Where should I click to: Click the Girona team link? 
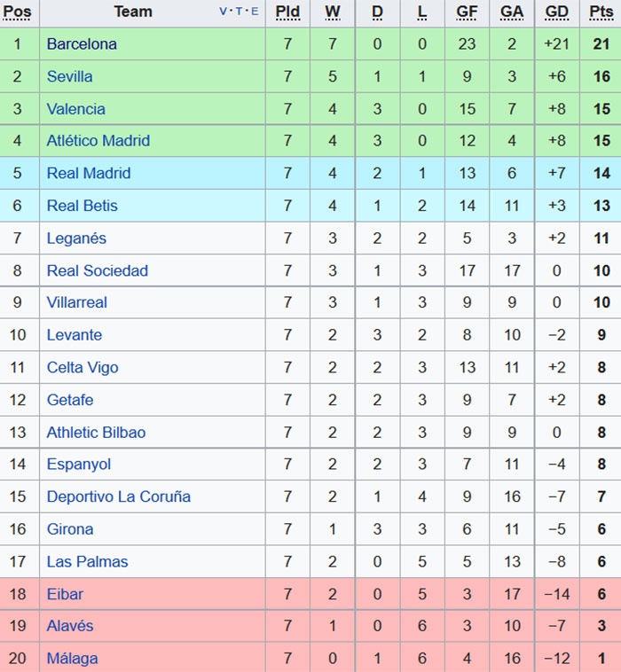69,529
